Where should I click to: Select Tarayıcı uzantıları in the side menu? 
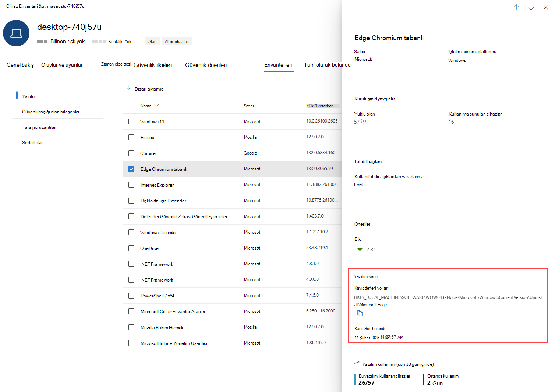39,127
